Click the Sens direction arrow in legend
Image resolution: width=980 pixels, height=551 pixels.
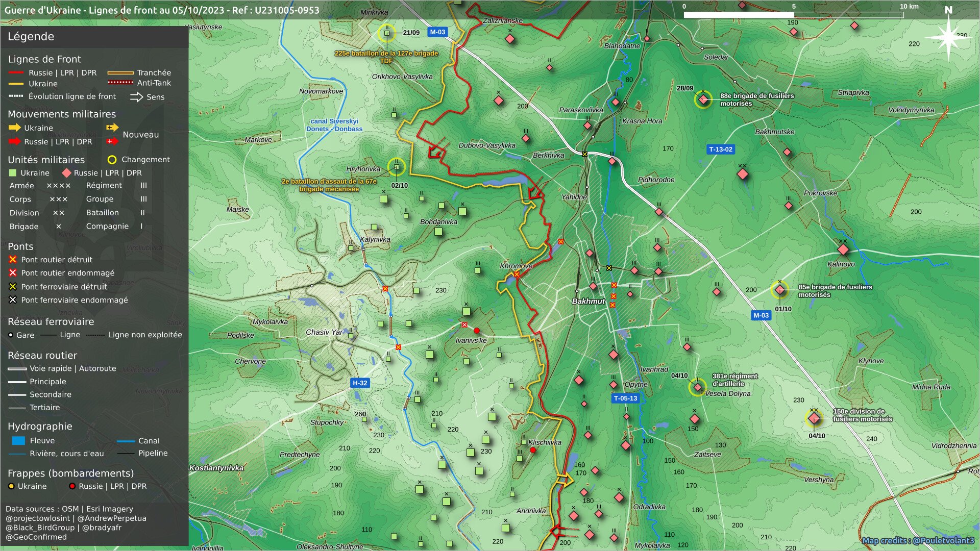(x=136, y=97)
